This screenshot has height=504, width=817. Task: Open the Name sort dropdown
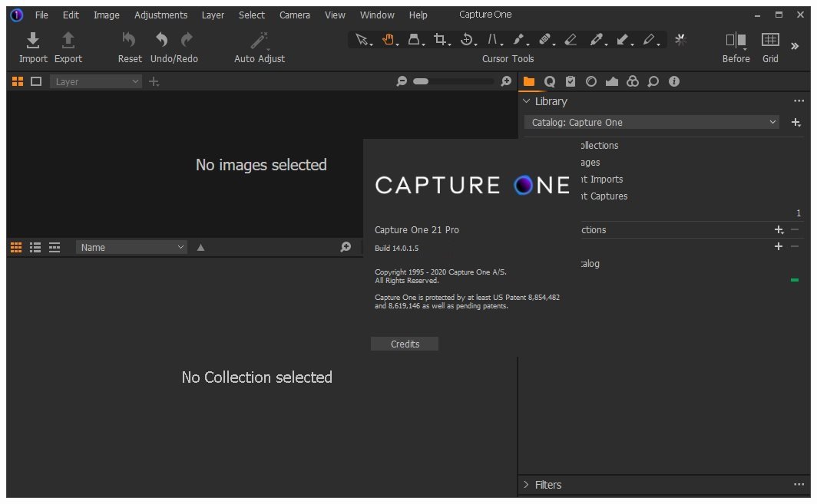click(132, 247)
